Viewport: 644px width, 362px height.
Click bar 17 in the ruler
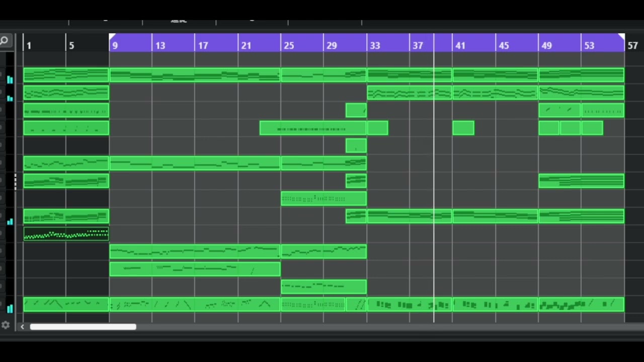point(203,46)
